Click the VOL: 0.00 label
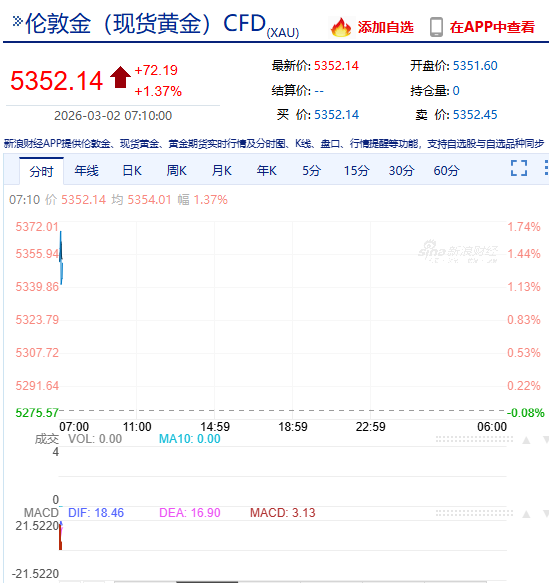This screenshot has height=583, width=549. (95, 439)
